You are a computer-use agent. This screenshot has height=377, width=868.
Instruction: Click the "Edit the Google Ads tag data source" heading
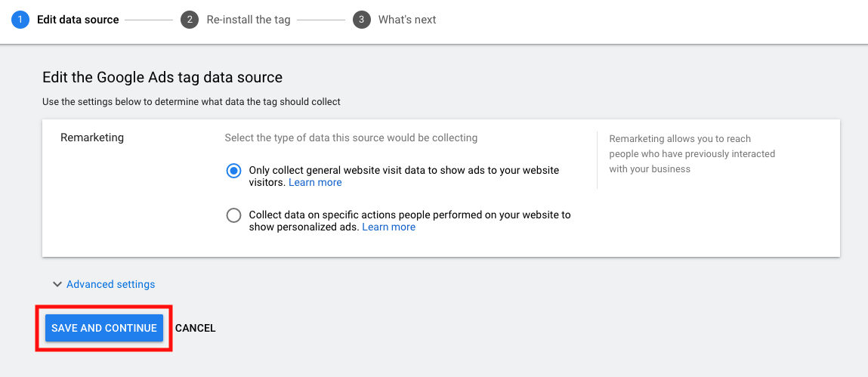tap(162, 77)
